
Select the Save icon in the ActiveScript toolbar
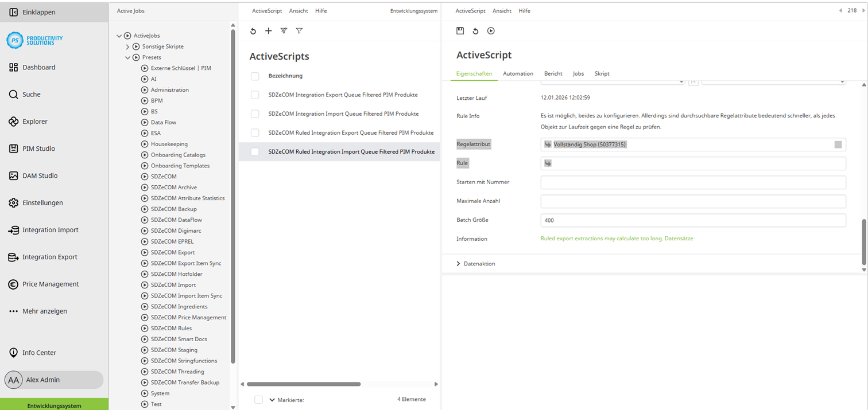click(x=460, y=30)
